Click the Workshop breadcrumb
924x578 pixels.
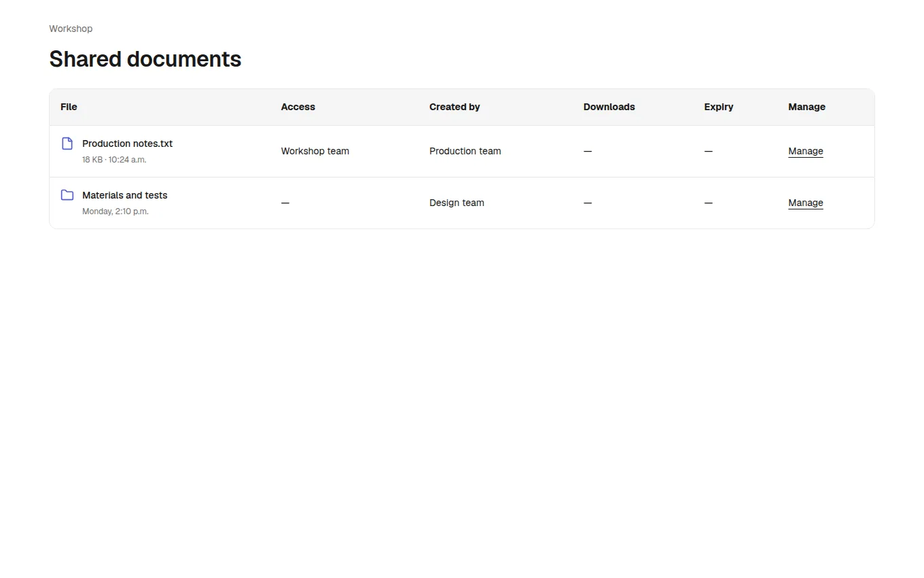click(71, 29)
